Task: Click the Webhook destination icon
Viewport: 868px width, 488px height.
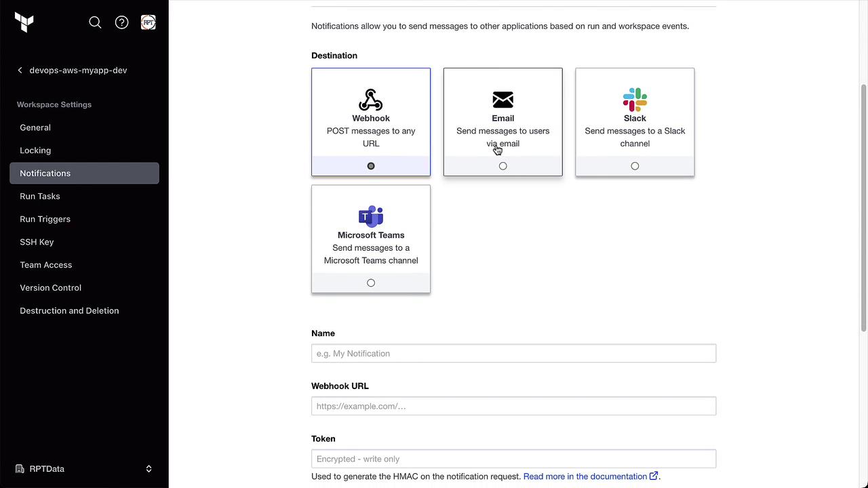Action: click(x=371, y=100)
